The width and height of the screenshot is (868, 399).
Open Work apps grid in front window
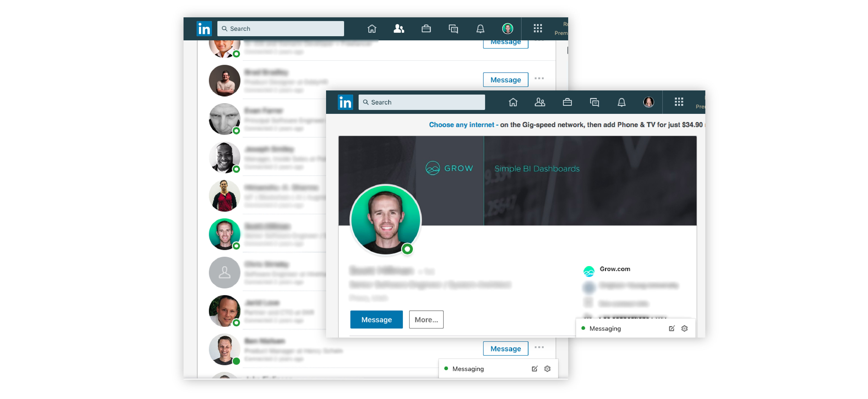point(679,102)
